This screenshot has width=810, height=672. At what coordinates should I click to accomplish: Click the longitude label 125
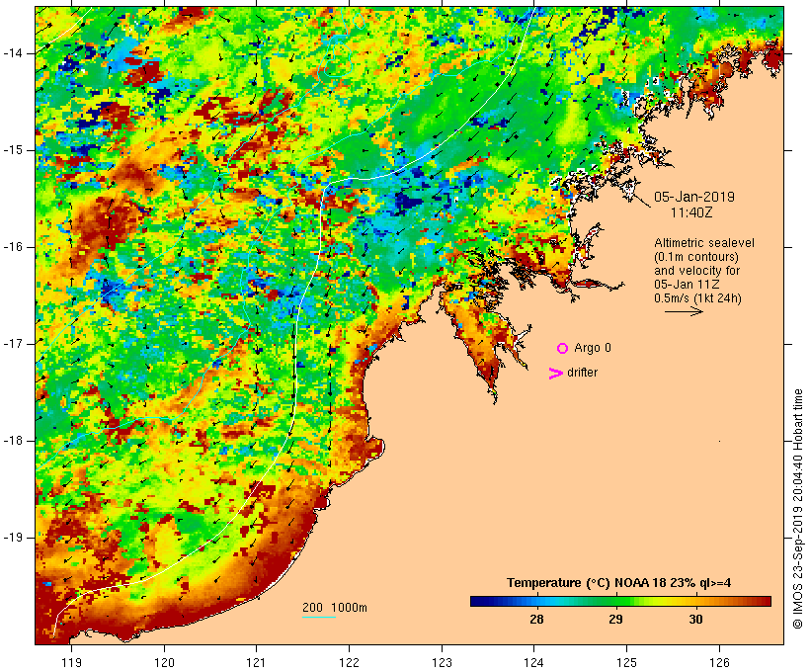[x=626, y=663]
